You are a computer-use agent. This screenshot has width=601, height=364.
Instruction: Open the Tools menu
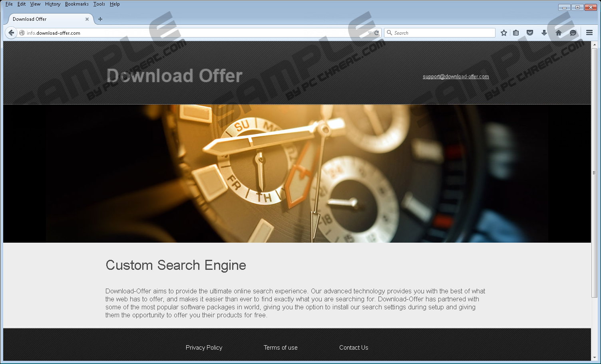99,4
